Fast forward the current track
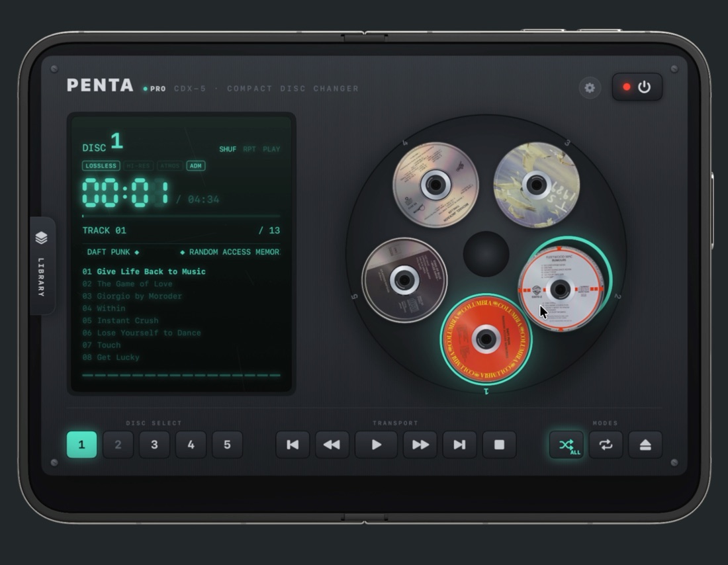This screenshot has height=565, width=728. (x=420, y=445)
